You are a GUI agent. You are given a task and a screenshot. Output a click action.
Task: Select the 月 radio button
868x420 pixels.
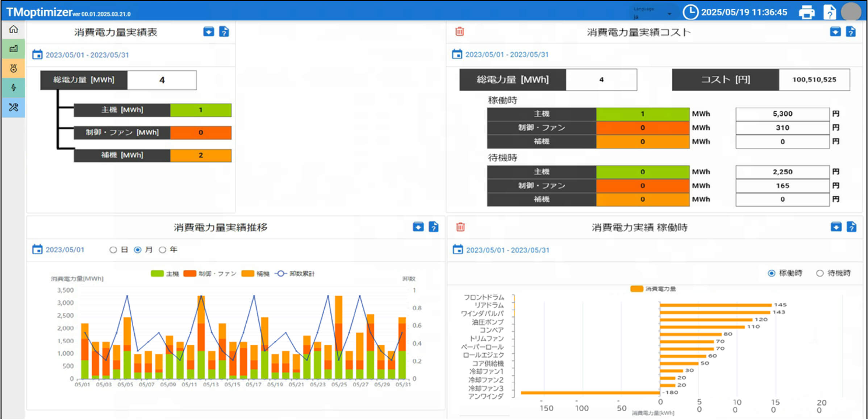(138, 249)
